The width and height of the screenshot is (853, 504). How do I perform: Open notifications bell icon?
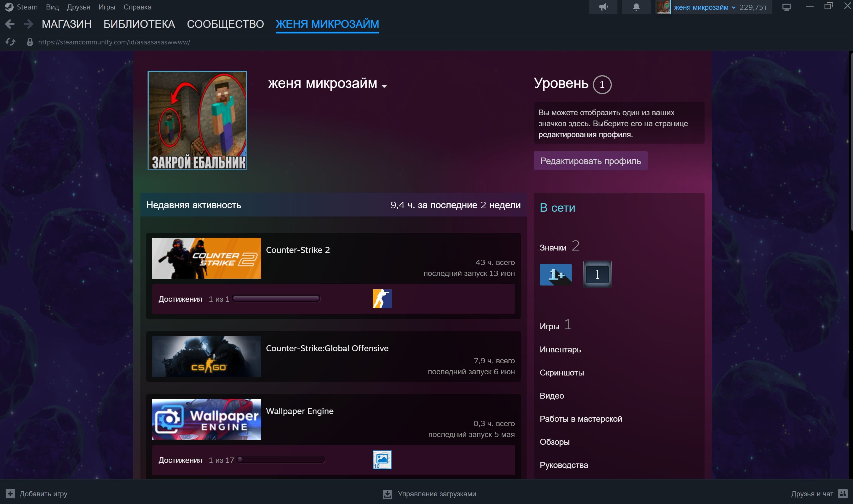(636, 7)
